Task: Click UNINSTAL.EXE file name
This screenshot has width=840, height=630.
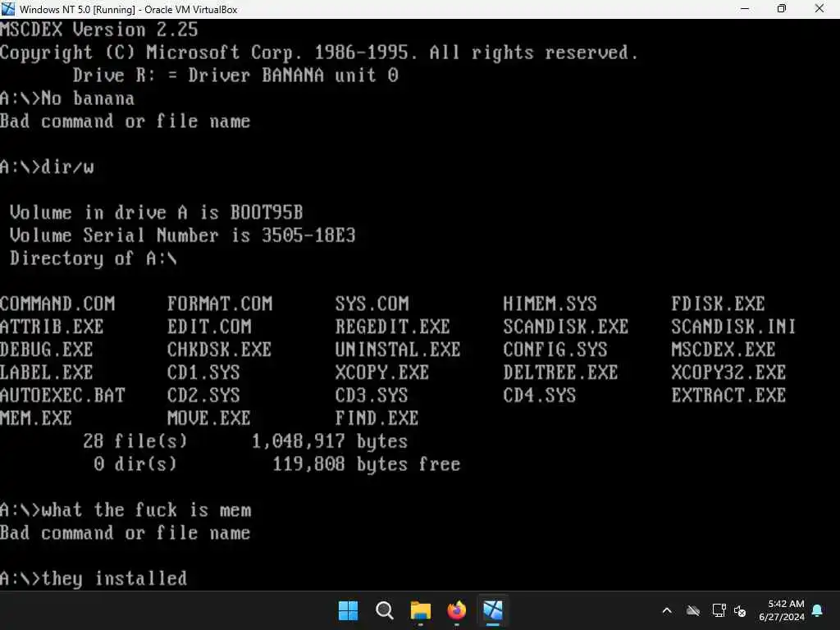Action: [398, 349]
